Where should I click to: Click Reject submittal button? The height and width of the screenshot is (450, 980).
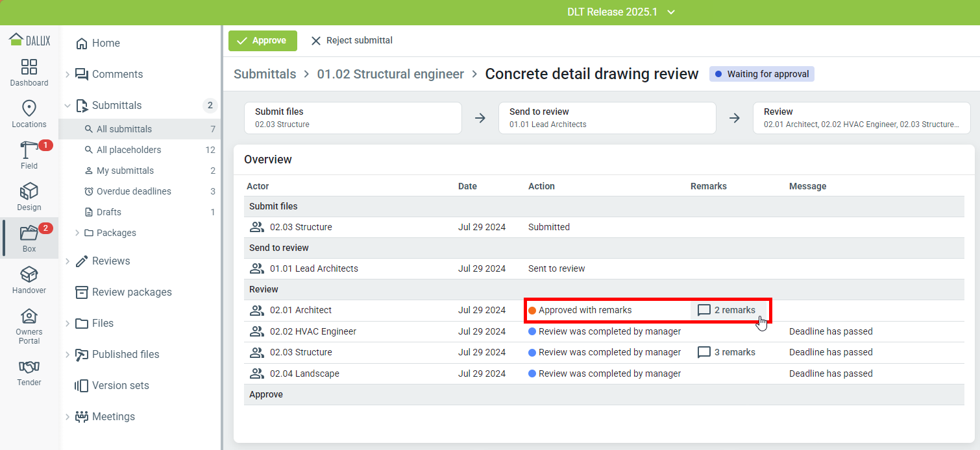coord(352,40)
